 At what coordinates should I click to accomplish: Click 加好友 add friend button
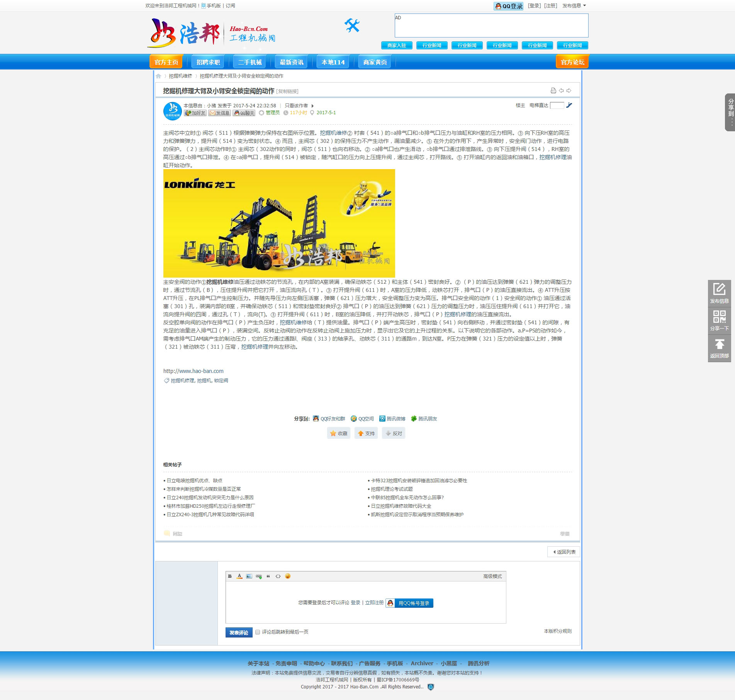tap(195, 113)
